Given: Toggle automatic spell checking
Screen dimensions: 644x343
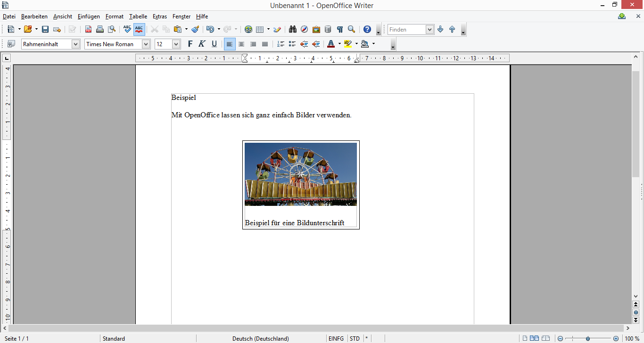Looking at the screenshot, I should pos(139,29).
